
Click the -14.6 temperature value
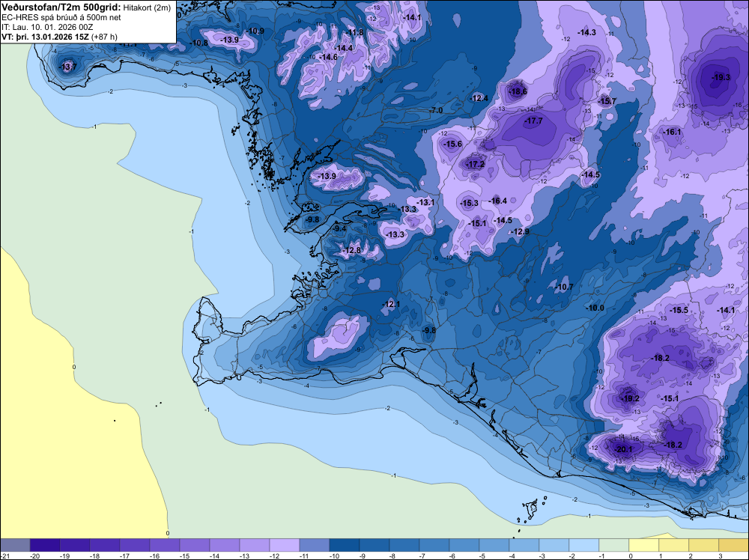pos(329,57)
